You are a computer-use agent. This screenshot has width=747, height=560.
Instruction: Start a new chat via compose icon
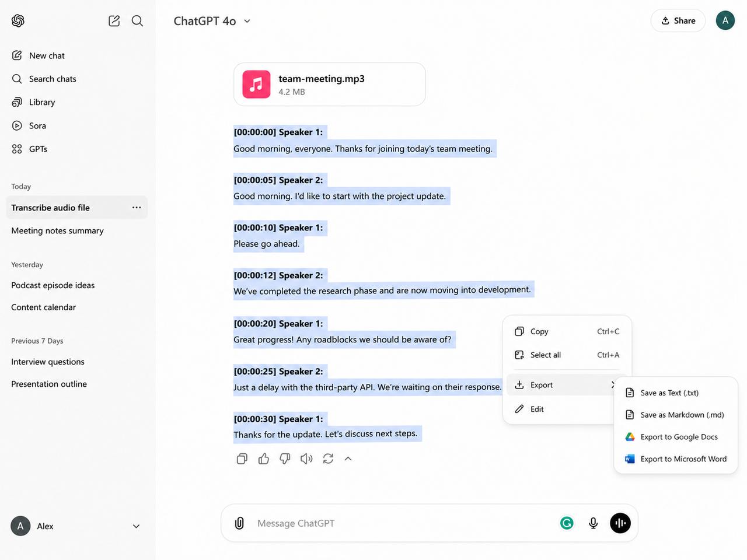click(114, 21)
